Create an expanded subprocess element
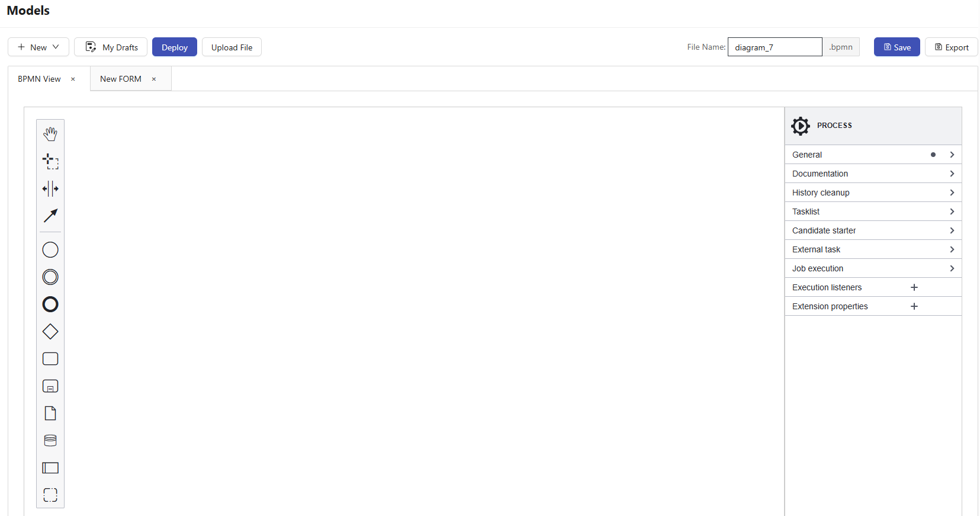Viewport: 980px width, 516px height. pos(50,386)
